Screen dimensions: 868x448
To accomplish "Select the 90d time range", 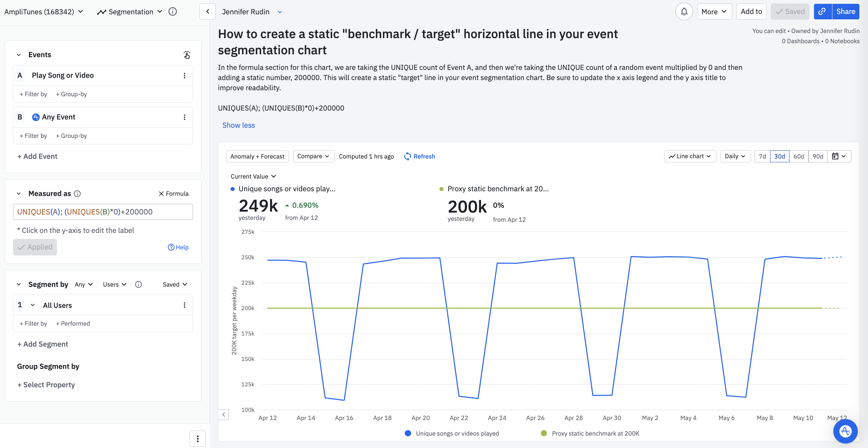I will (817, 156).
